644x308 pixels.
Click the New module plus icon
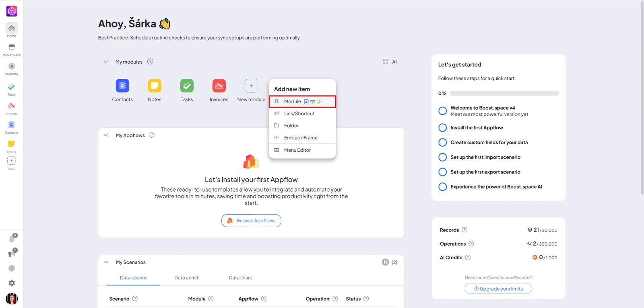[251, 86]
